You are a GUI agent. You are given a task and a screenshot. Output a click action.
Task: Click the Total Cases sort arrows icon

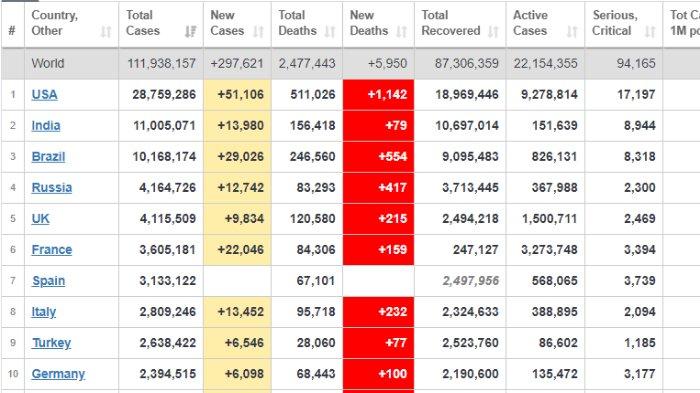191,32
